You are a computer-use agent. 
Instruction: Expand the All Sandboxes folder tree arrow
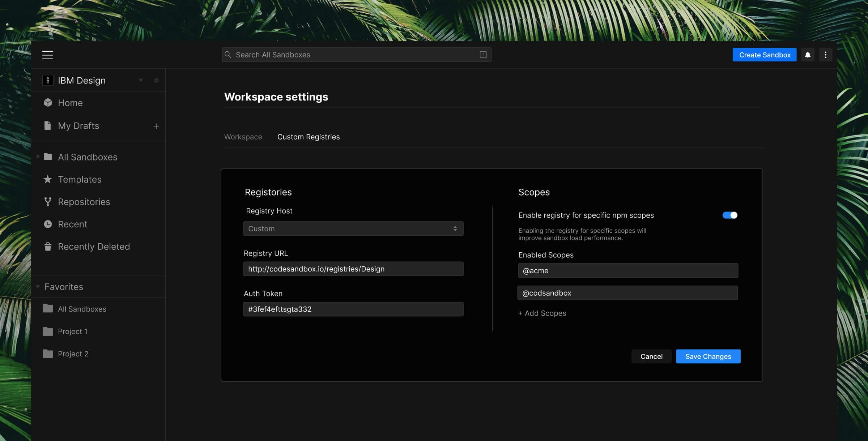(38, 157)
